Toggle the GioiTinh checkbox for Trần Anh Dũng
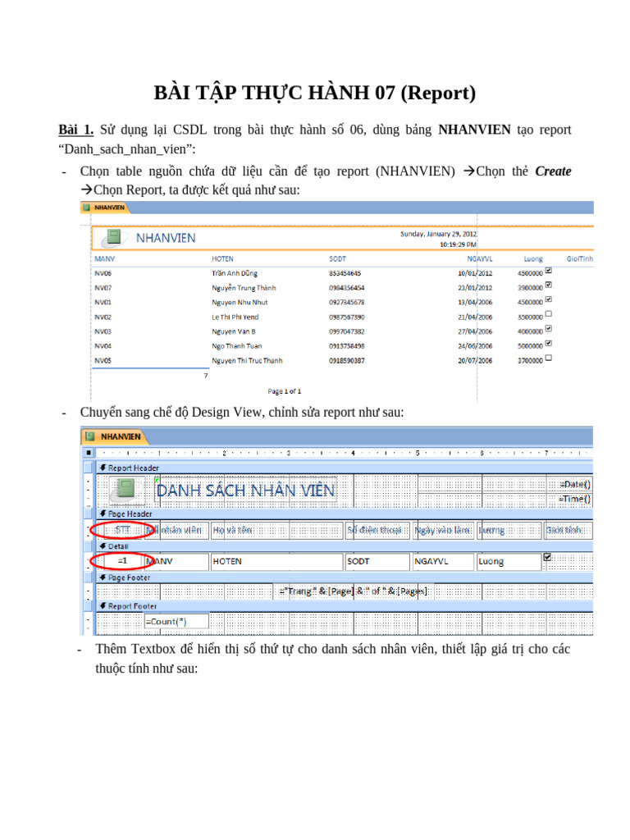 point(549,271)
